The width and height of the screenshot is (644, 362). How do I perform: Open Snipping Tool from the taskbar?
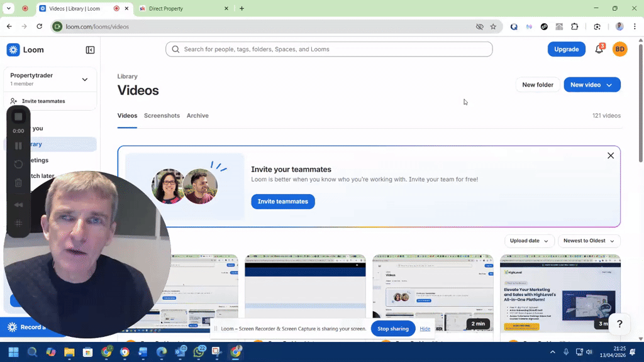pos(217,352)
